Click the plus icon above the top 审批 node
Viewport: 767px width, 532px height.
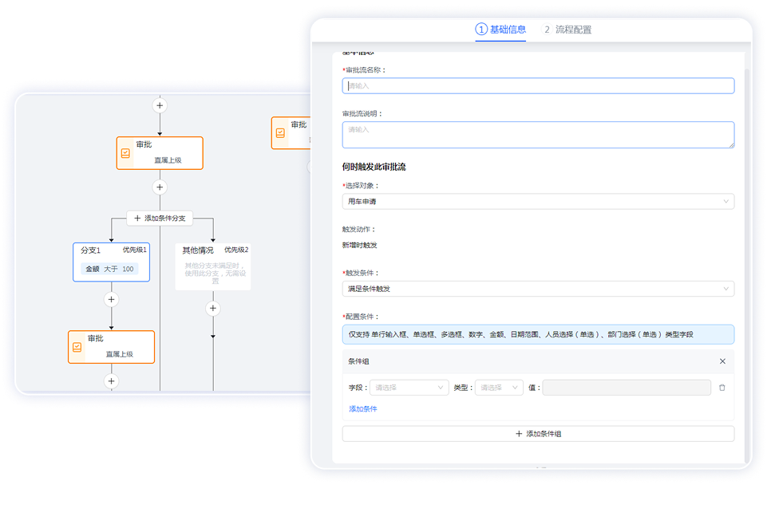pos(160,105)
